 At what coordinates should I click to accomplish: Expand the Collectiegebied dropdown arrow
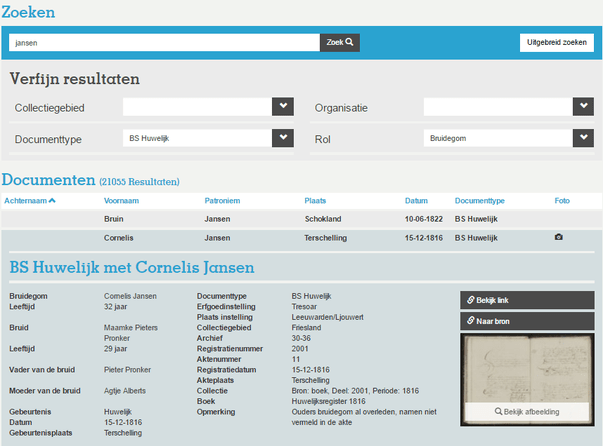pos(283,107)
